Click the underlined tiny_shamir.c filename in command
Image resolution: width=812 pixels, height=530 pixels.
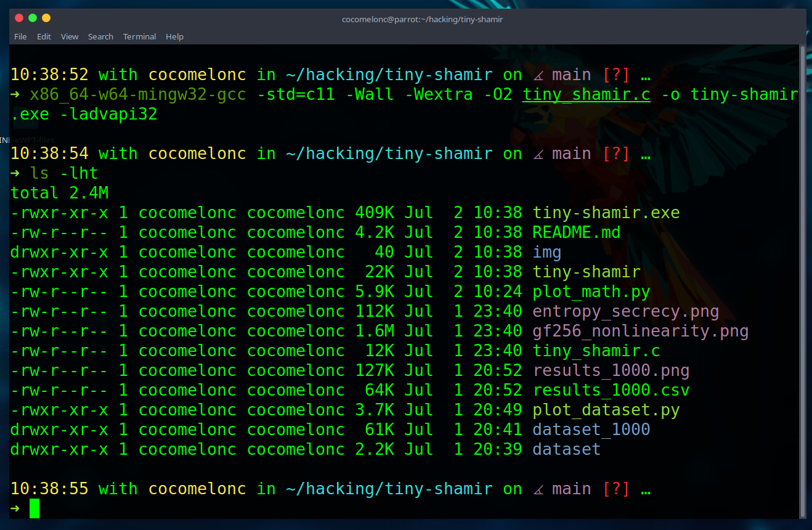pos(587,95)
